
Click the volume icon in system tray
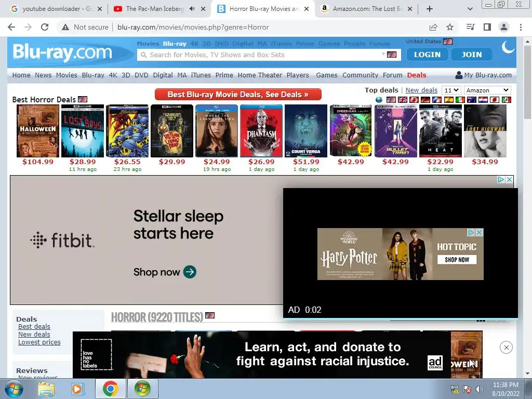480,389
